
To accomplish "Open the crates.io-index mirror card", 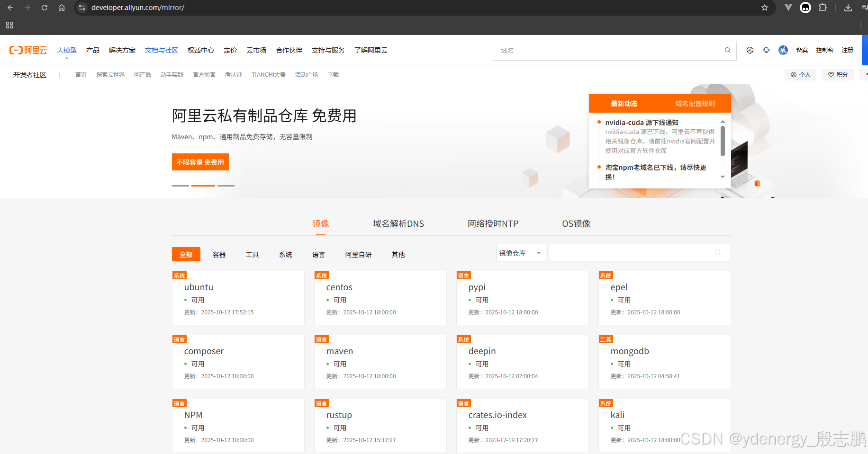I will click(x=523, y=426).
